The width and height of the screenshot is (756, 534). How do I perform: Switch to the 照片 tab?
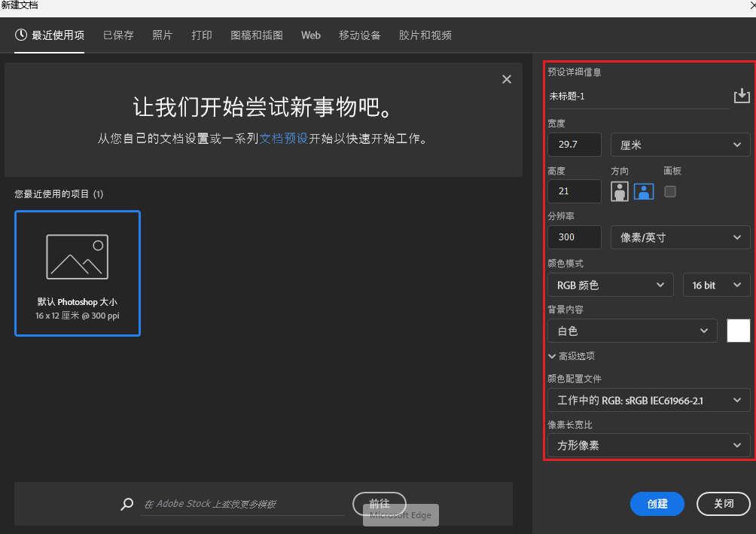(x=162, y=35)
